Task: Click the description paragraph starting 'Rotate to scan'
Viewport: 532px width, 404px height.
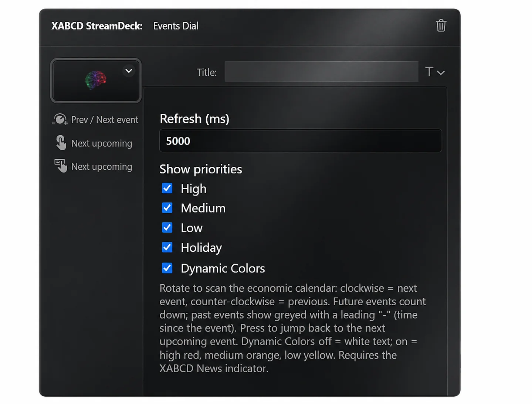Action: [x=292, y=328]
